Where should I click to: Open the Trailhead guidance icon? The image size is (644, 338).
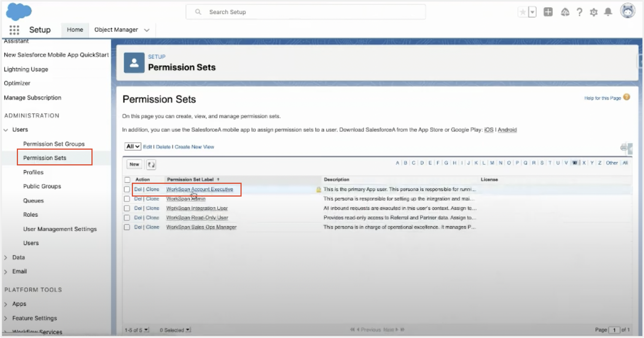click(x=565, y=12)
